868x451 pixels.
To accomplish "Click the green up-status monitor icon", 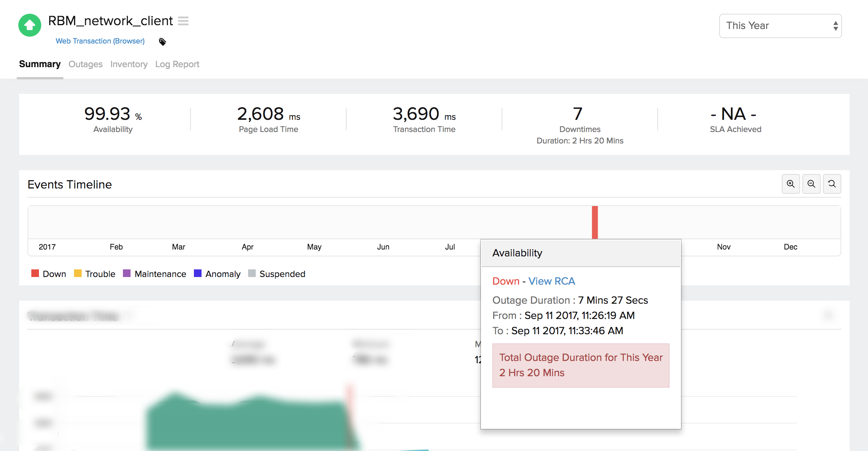I will (30, 25).
